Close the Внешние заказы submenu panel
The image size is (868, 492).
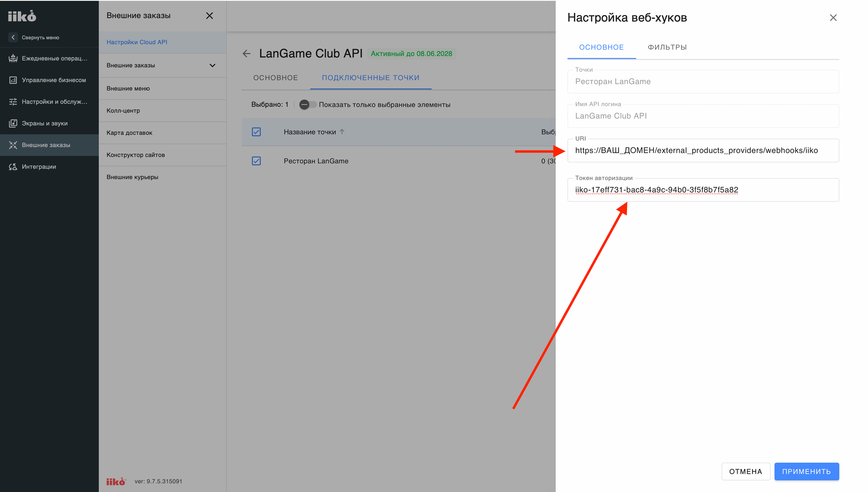point(210,16)
